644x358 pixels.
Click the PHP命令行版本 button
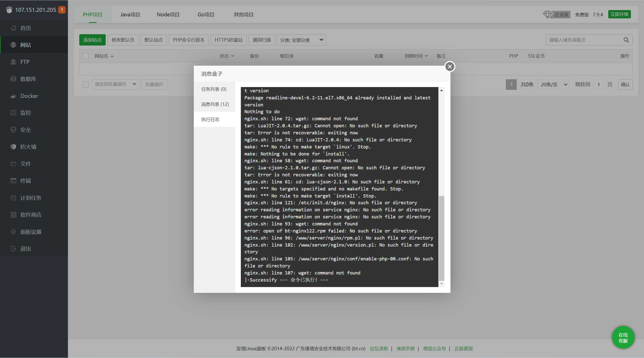tap(189, 40)
